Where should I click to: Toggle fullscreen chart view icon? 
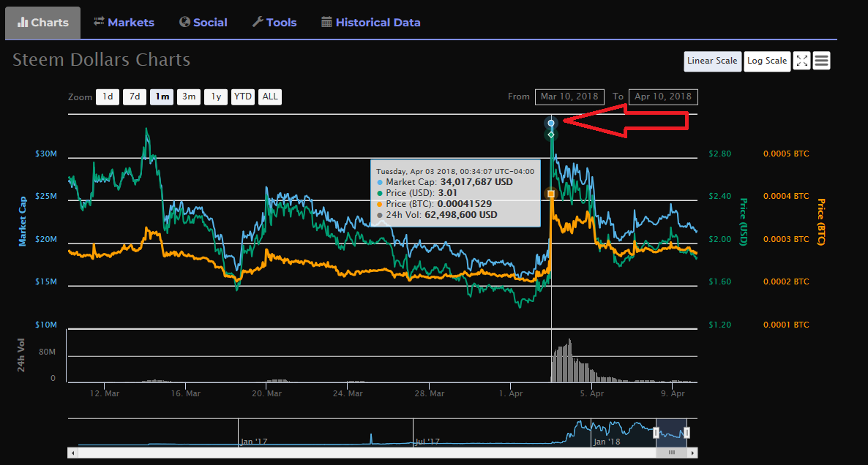click(x=801, y=61)
